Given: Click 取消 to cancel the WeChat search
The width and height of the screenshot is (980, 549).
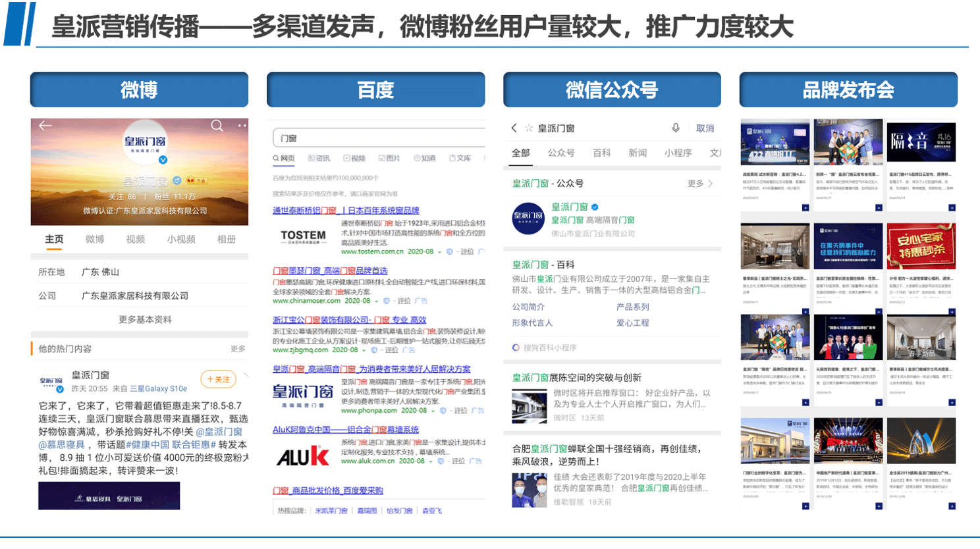Looking at the screenshot, I should (705, 128).
